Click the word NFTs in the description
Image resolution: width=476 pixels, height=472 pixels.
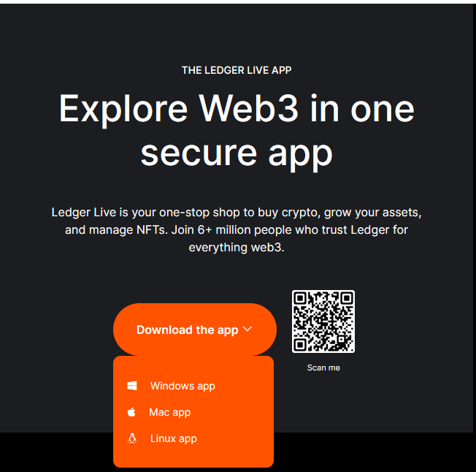coord(152,230)
